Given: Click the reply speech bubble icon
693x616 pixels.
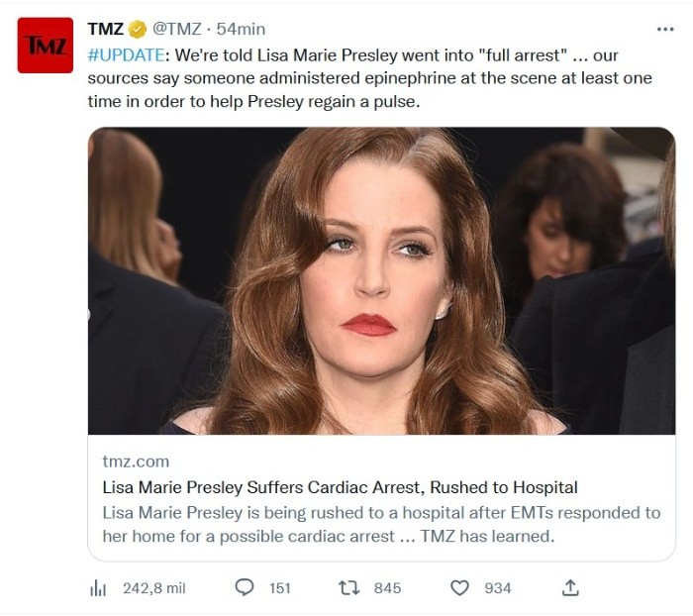Looking at the screenshot, I should [244, 588].
